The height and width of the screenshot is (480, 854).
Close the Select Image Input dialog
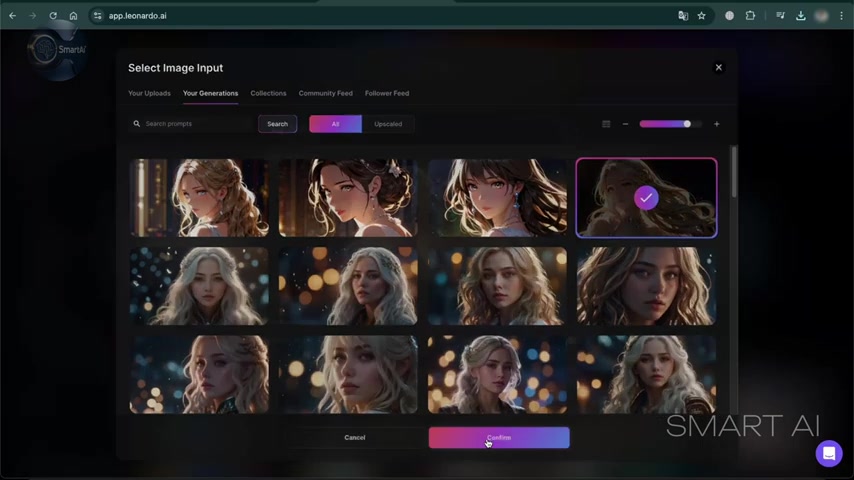click(x=718, y=67)
